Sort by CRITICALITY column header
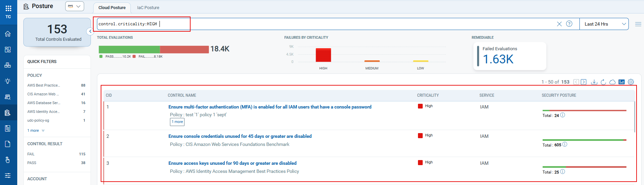 (x=428, y=95)
